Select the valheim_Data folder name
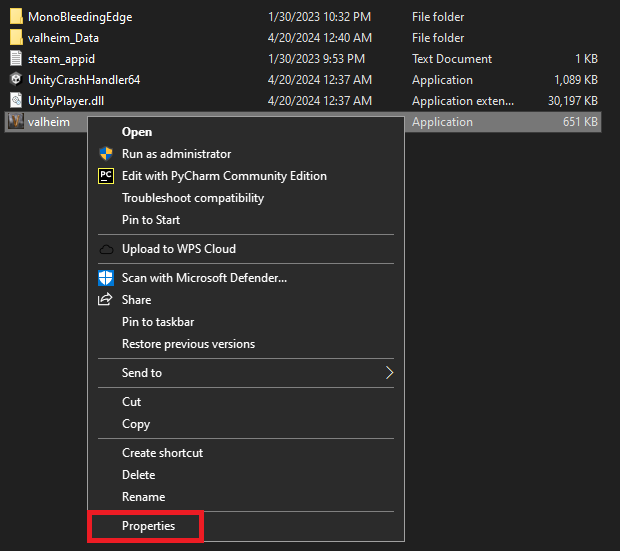620x551 pixels. (x=64, y=38)
